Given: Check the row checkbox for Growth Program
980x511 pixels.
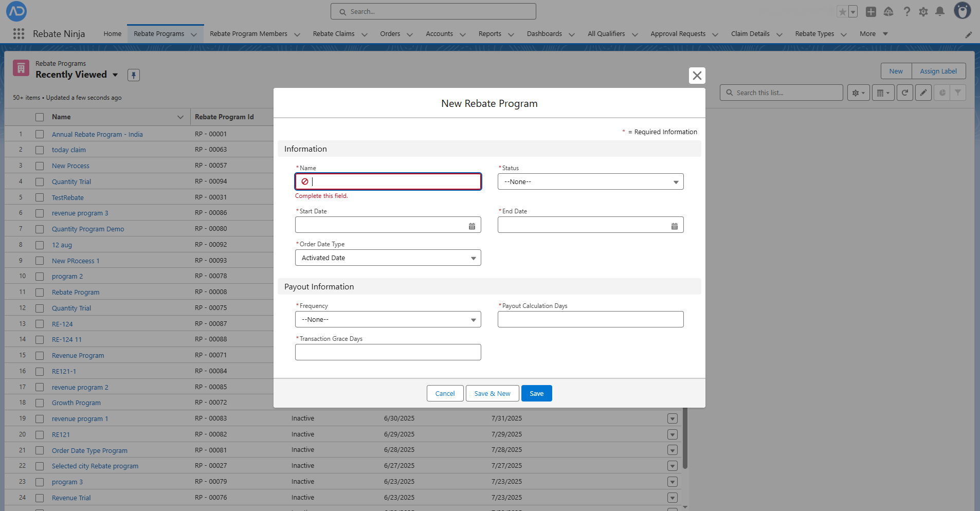Looking at the screenshot, I should tap(40, 403).
